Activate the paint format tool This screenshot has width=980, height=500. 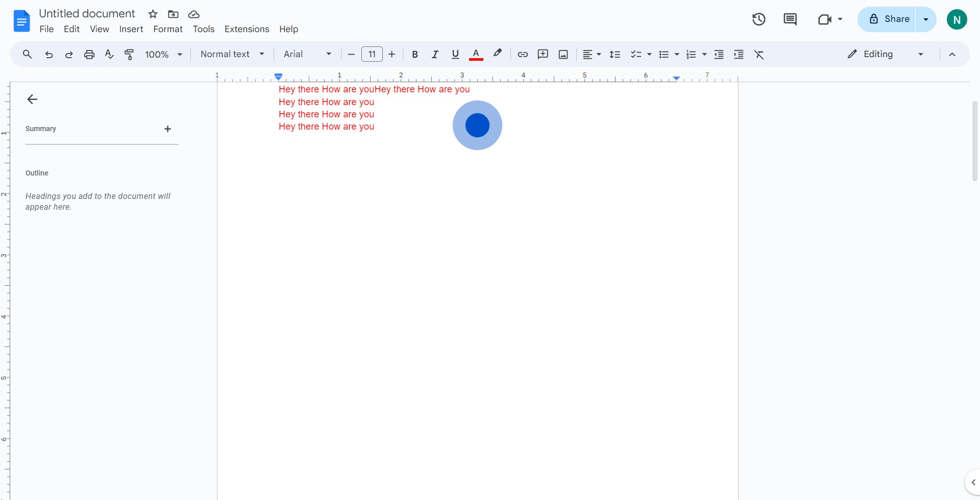(x=129, y=54)
